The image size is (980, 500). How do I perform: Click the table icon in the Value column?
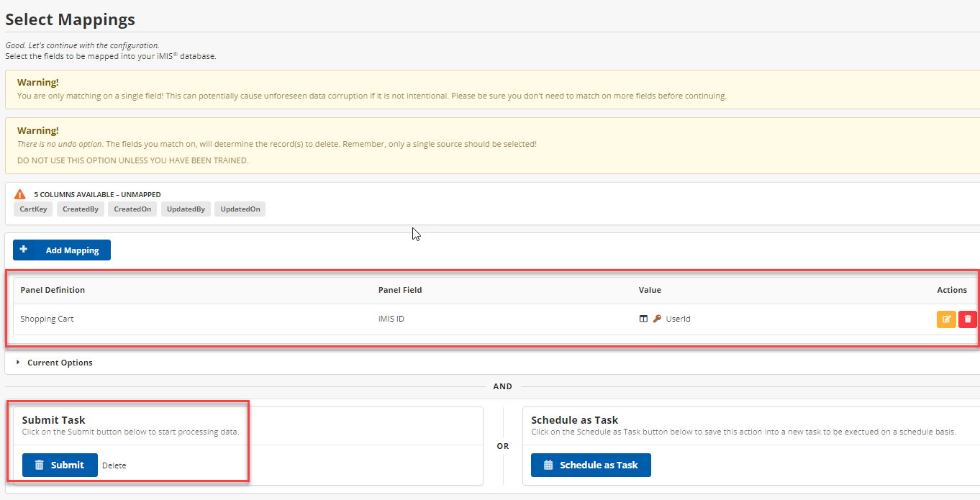[x=643, y=319]
